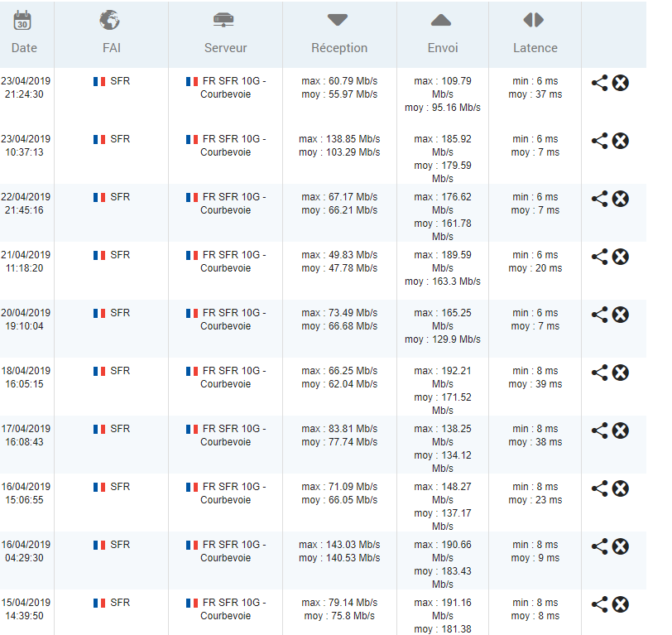Delete the 23/04/2019 10:37:13 test result
The height and width of the screenshot is (635, 672).
621,141
